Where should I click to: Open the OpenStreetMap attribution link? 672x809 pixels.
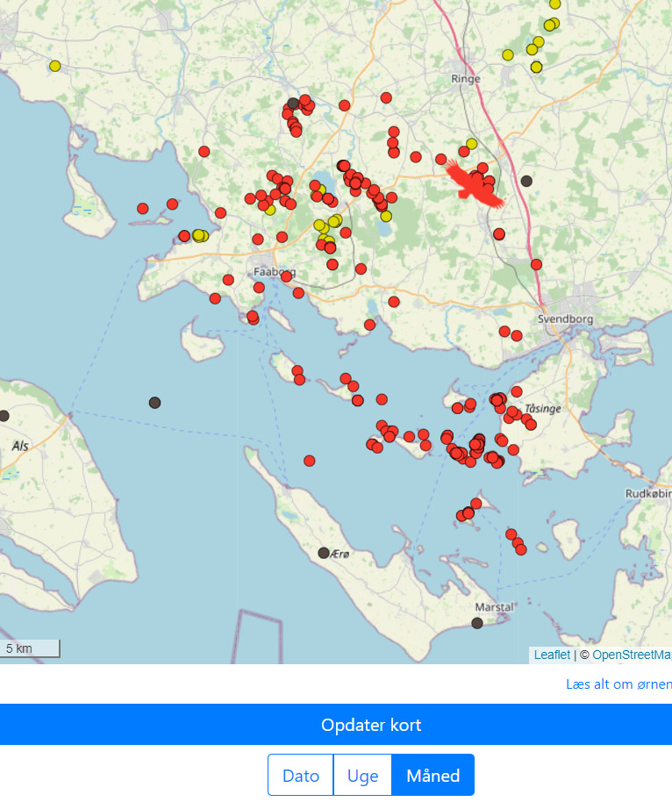point(632,655)
